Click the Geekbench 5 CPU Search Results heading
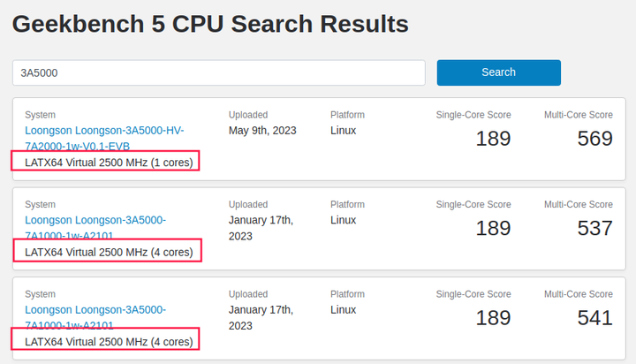This screenshot has height=364, width=636. (210, 24)
